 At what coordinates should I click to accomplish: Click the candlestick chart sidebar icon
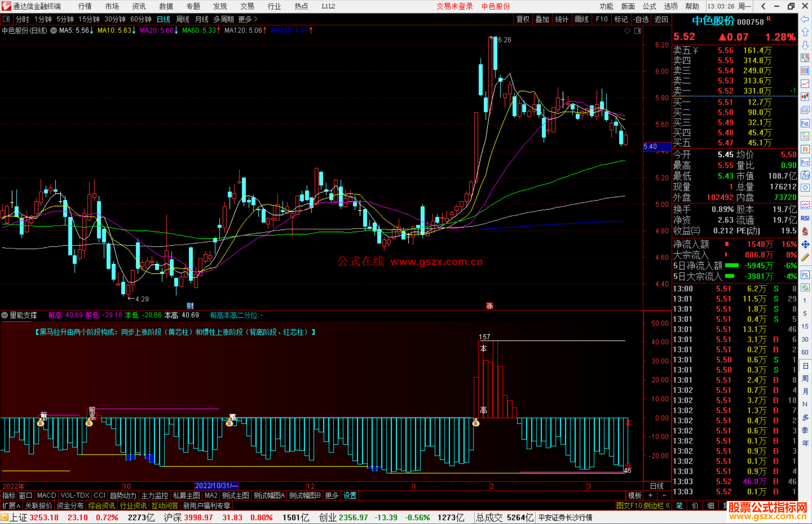(805, 97)
